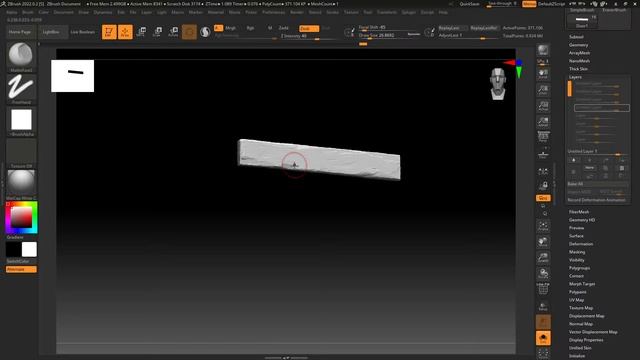Screen dimensions: 640x360
Task: Click the Zoom canvas icon
Action: click(543, 90)
